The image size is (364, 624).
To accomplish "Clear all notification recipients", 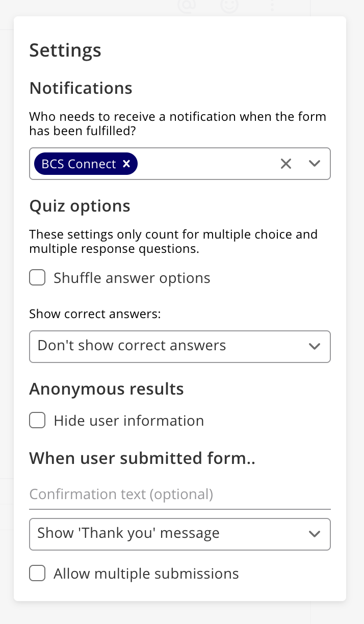I will 286,164.
